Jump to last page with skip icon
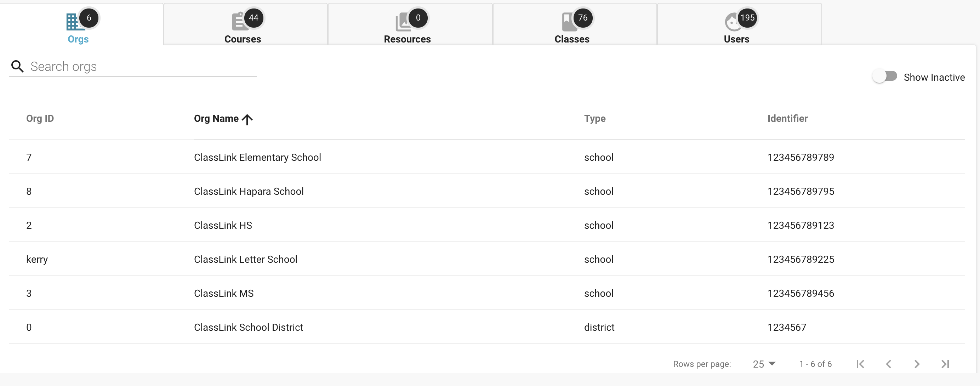 point(946,364)
